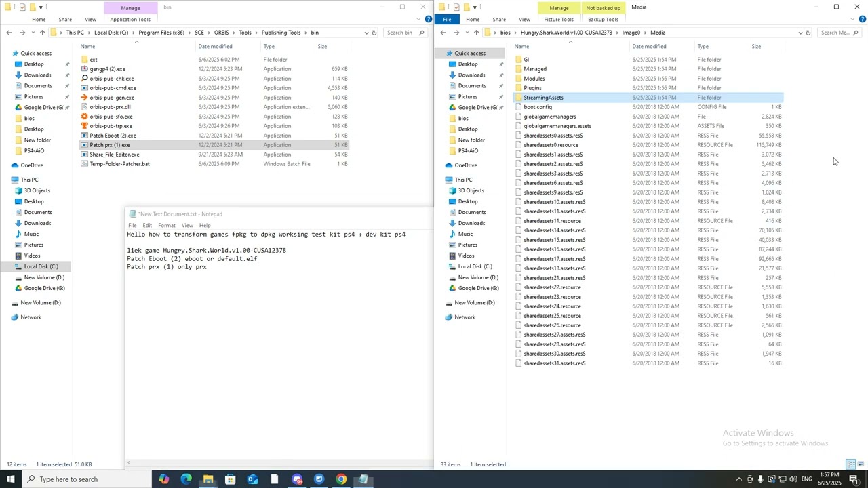
Task: Show hidden system tray icons
Action: click(x=738, y=479)
